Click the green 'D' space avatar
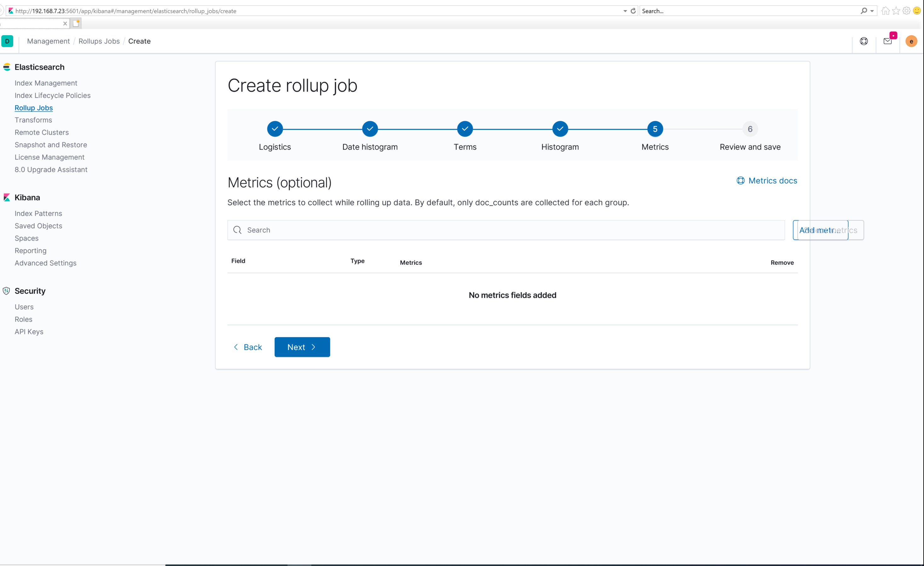924x566 pixels. [7, 41]
